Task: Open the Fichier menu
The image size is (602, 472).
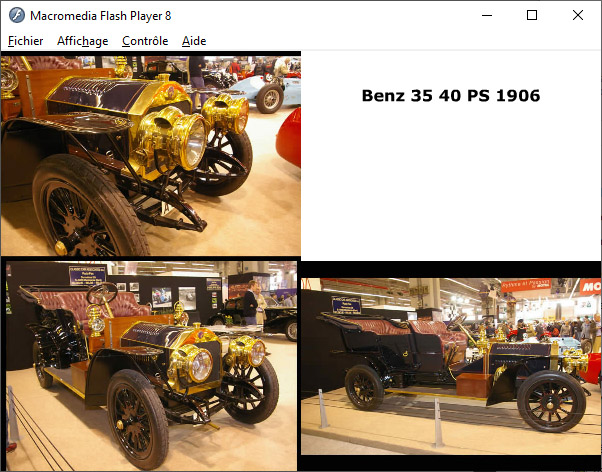Action: coord(25,41)
